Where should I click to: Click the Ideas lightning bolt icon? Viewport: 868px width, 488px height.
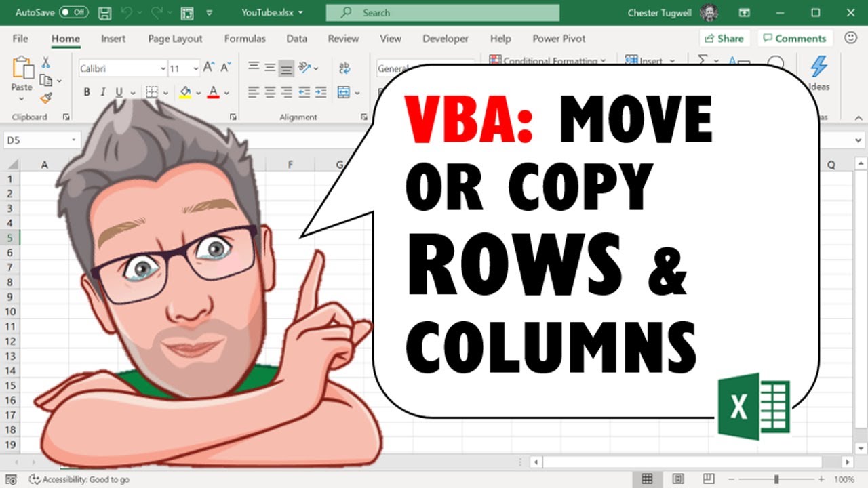819,67
